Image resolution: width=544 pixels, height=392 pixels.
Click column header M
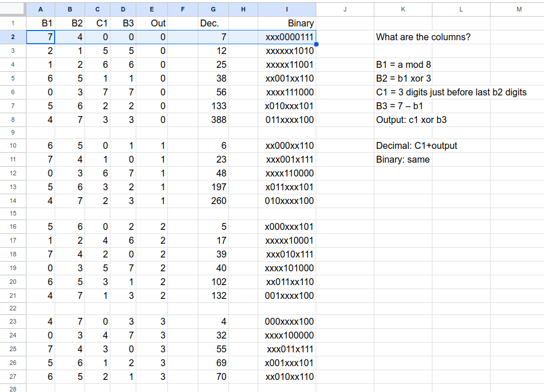click(x=519, y=9)
